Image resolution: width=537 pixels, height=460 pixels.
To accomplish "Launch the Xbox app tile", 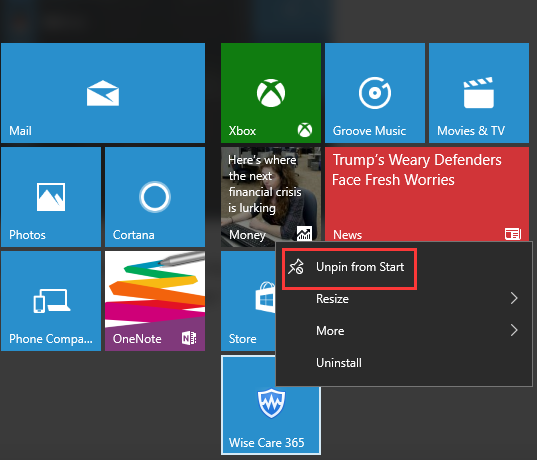I will pos(271,93).
